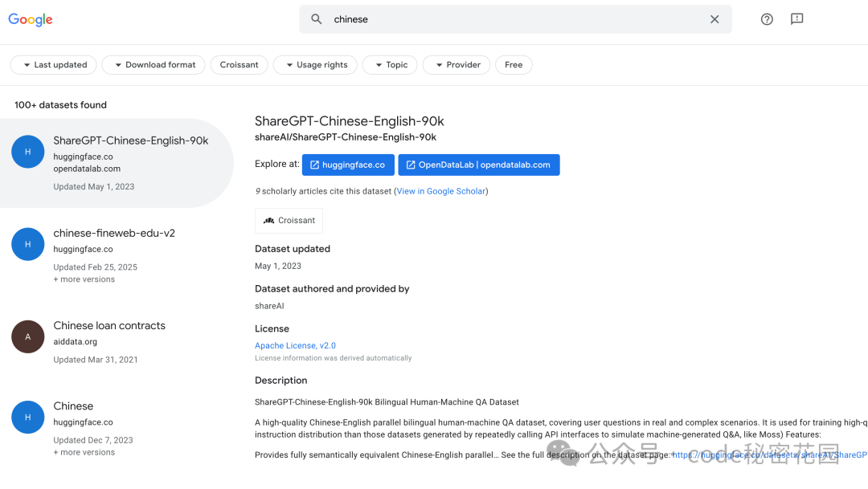Click the Chinese loan contracts avatar
This screenshot has width=868, height=489.
pyautogui.click(x=27, y=336)
